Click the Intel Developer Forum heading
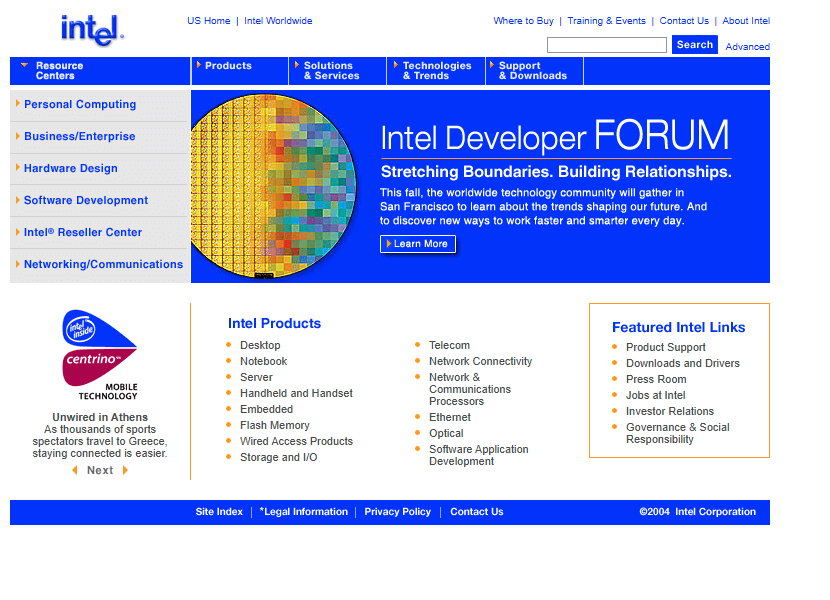This screenshot has width=830, height=600. pos(555,136)
